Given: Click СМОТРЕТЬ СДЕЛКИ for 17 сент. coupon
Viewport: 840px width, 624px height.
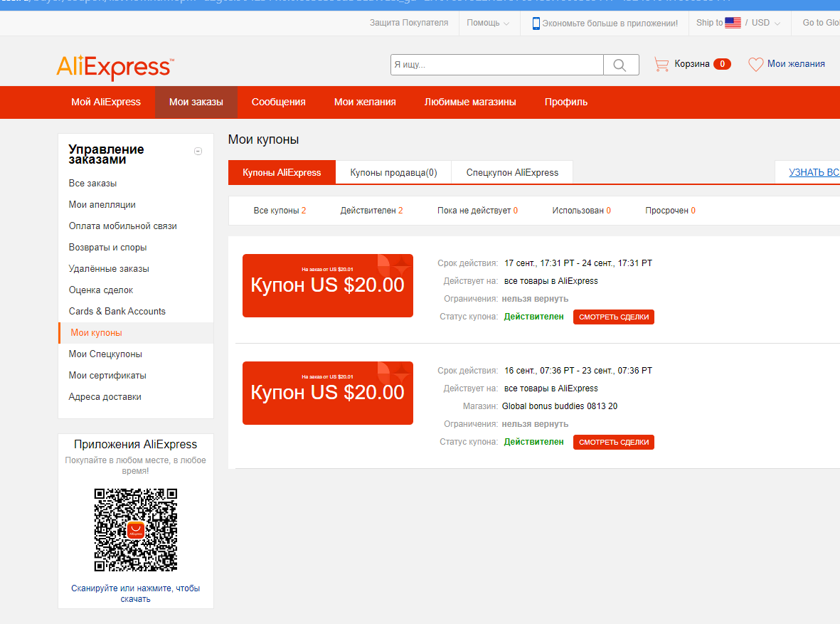Looking at the screenshot, I should (613, 317).
